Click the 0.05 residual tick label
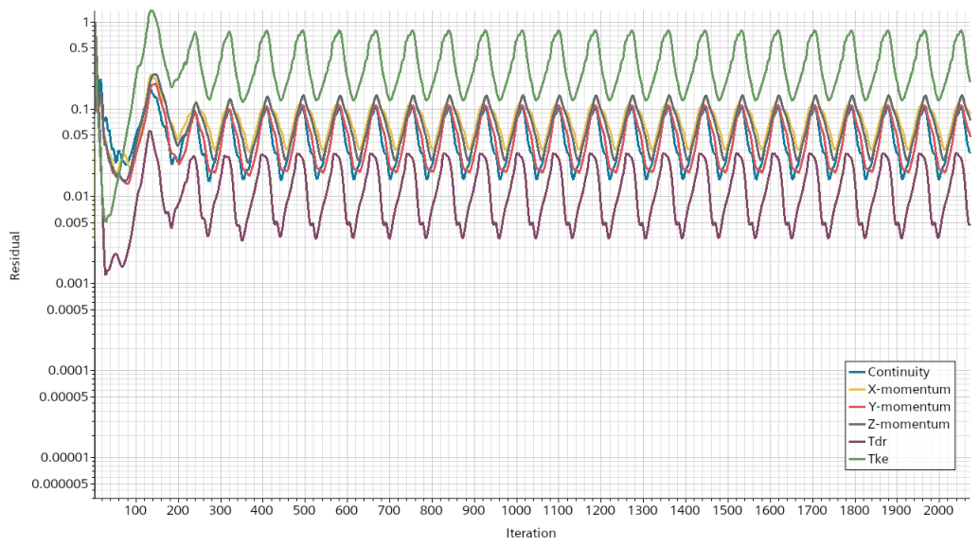The width and height of the screenshot is (980, 546). point(76,135)
